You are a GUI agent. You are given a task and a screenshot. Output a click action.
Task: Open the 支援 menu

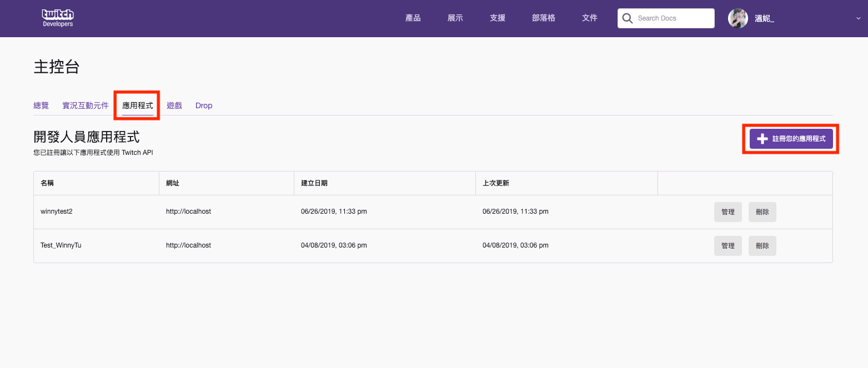coord(498,18)
